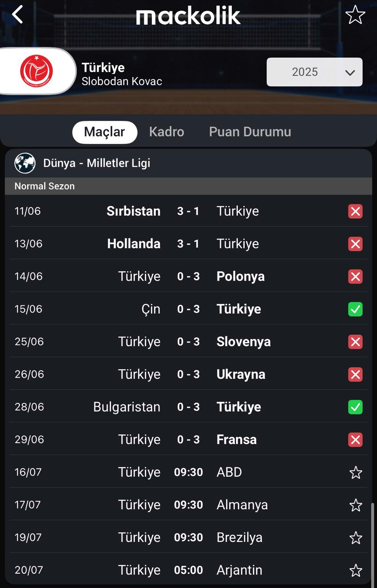The height and width of the screenshot is (588, 377).
Task: Tap red loss icon for Sırbistan match
Action: (x=355, y=211)
